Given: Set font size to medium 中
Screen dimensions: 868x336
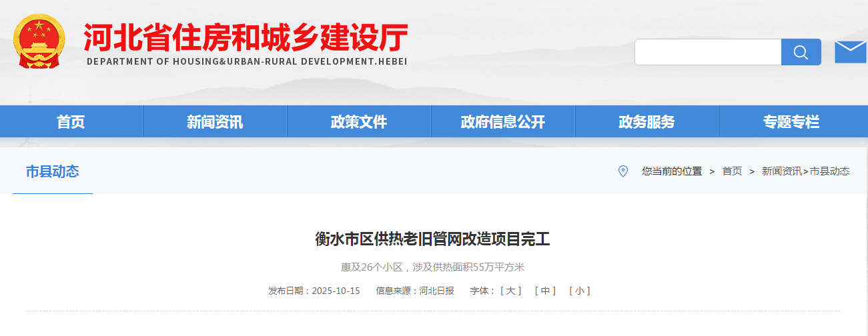Looking at the screenshot, I should pos(545,291).
